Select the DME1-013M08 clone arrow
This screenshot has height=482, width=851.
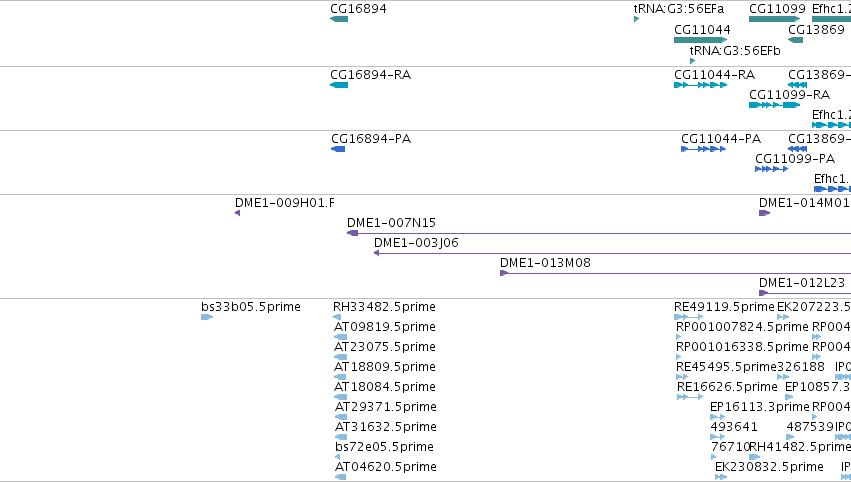pyautogui.click(x=504, y=273)
